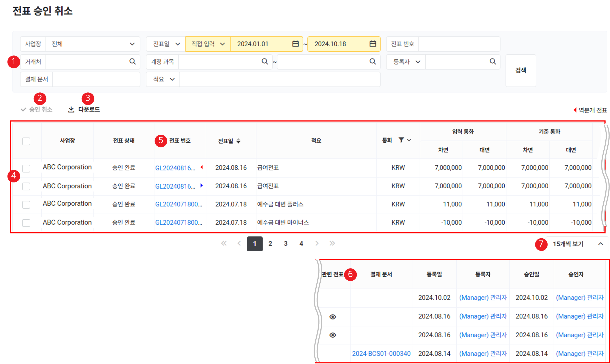Click the download icon next to 다운로드
This screenshot has width=610, height=364.
(71, 109)
